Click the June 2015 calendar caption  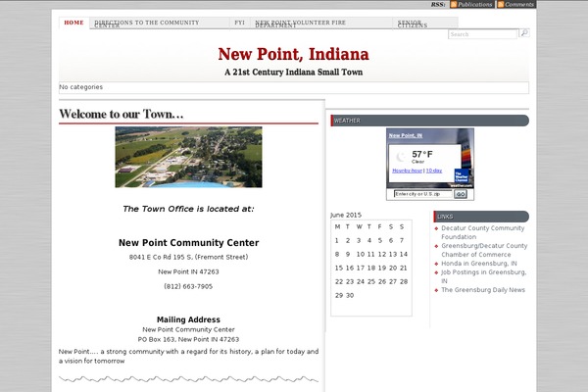coord(346,215)
